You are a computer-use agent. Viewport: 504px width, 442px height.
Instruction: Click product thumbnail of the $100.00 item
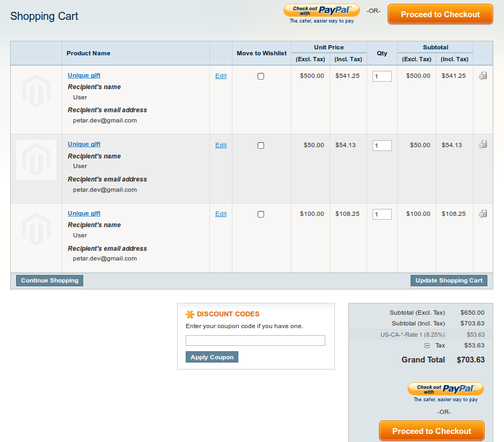coord(36,229)
